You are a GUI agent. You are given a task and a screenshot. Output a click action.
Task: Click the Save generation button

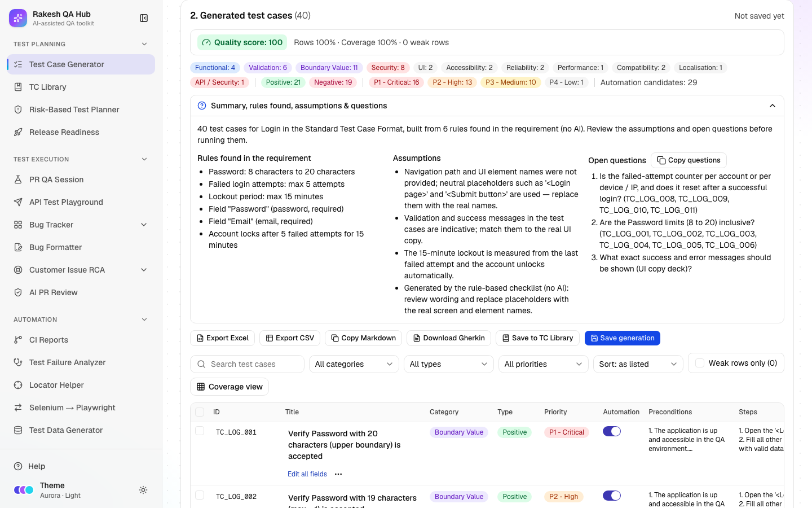[x=622, y=338]
